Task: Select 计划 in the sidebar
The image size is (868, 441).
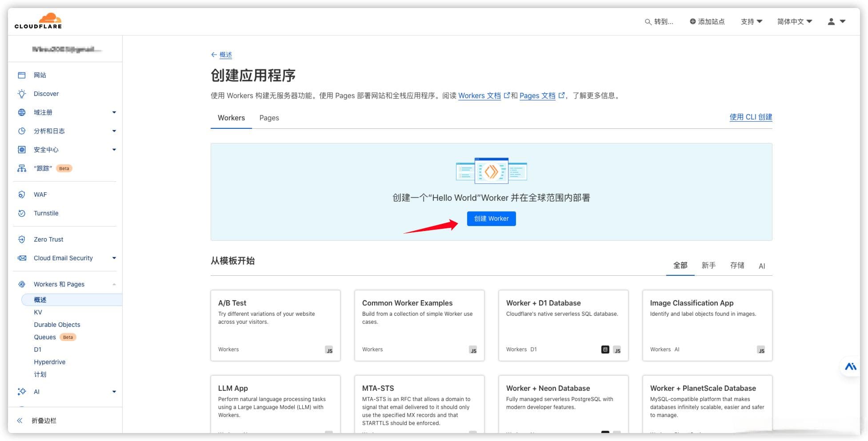Action: click(40, 374)
